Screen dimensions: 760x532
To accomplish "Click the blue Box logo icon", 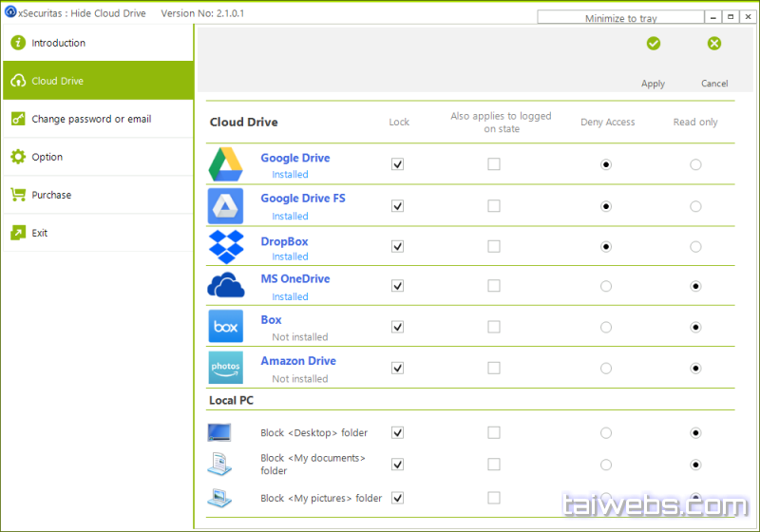I will click(226, 327).
